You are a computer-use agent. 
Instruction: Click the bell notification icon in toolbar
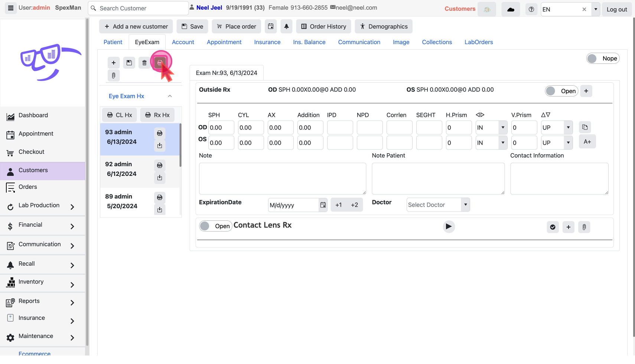[286, 26]
